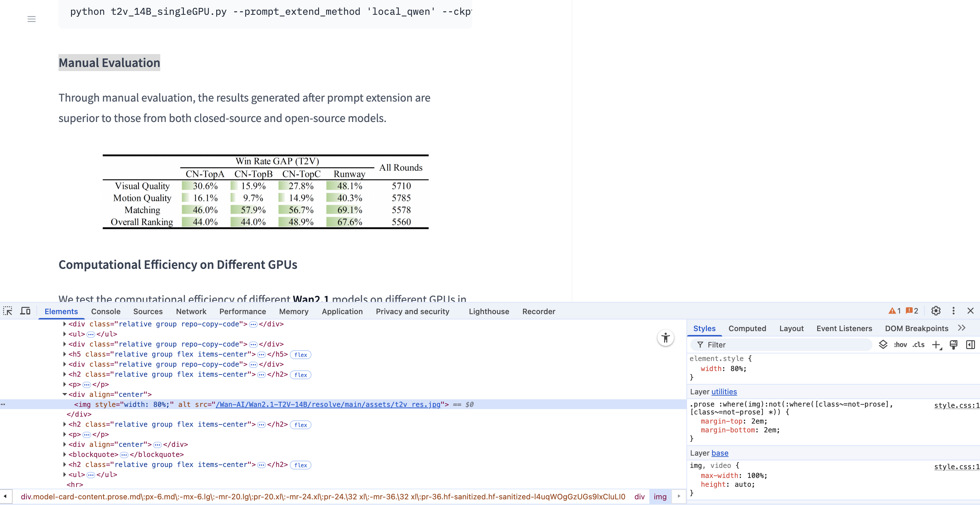Click the utilities layer link
Image resolution: width=980 pixels, height=505 pixels.
click(x=724, y=391)
